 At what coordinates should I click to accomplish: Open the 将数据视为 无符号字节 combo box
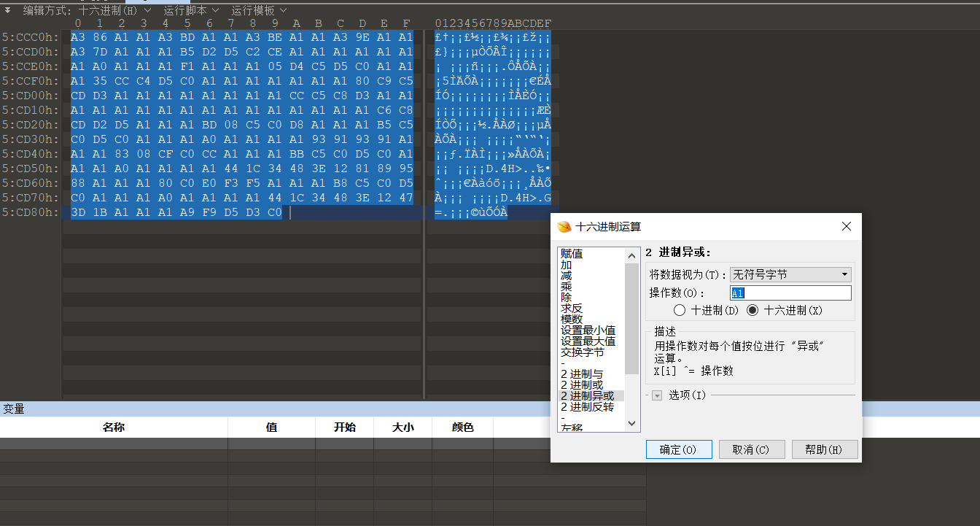[790, 274]
